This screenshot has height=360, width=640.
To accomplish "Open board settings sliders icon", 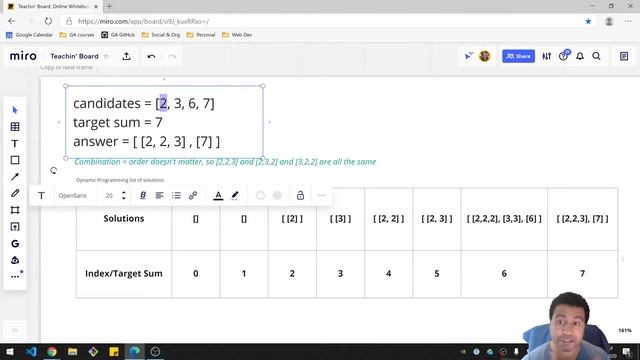I will (x=547, y=56).
